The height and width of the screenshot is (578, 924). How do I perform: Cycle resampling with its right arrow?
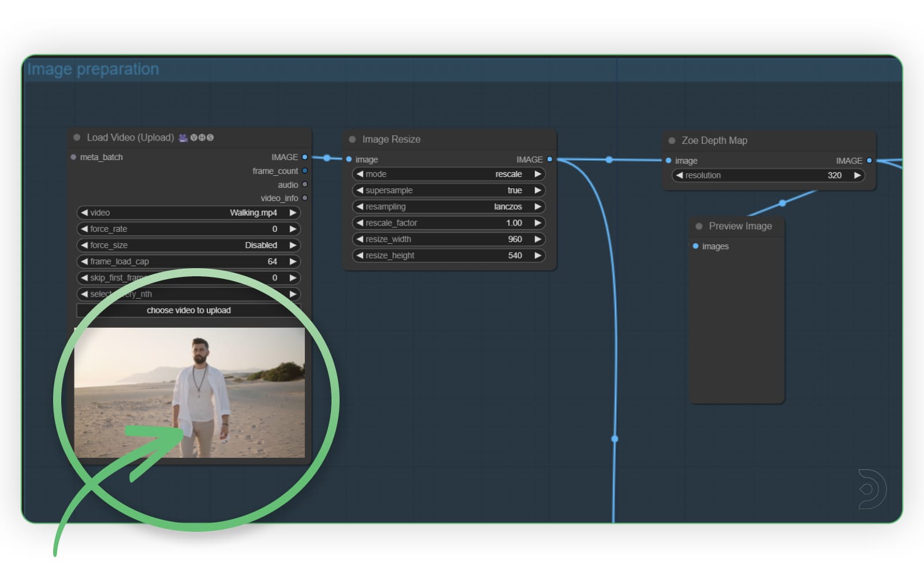click(537, 206)
